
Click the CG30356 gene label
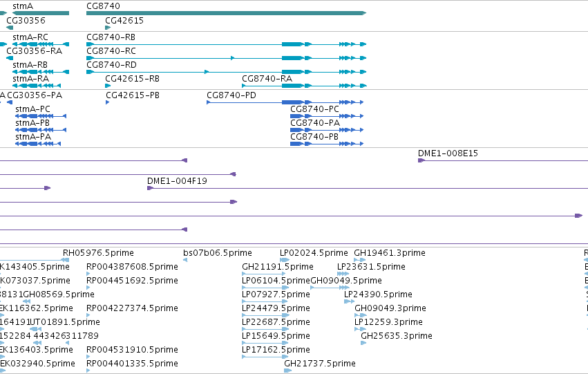point(26,20)
